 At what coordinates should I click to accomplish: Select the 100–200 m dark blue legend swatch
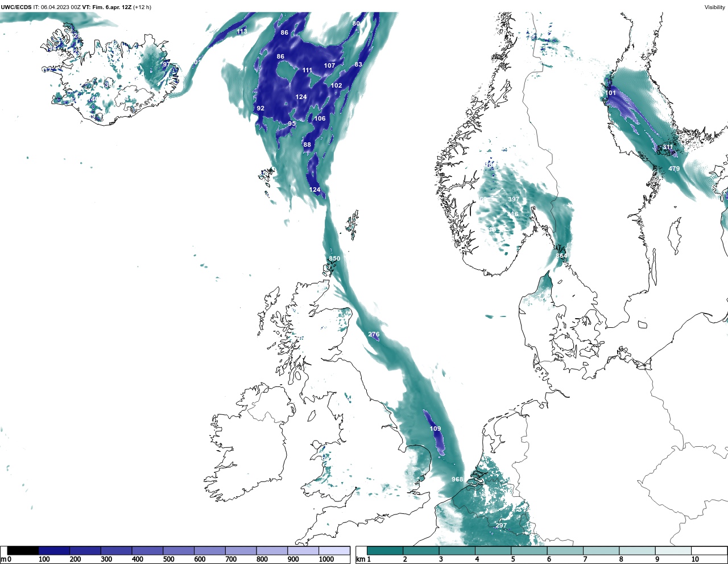55,550
